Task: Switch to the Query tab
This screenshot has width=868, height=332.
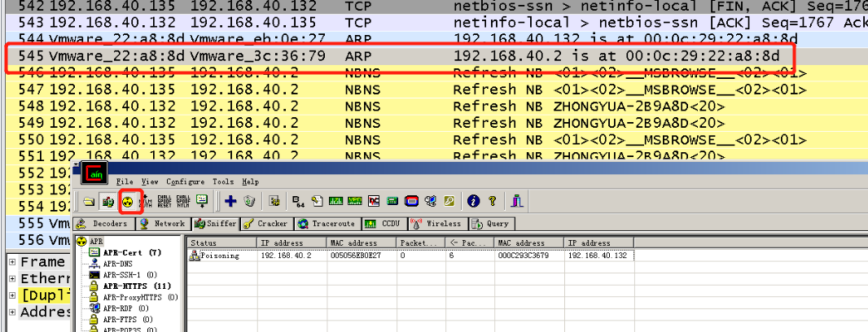Action: tap(490, 224)
